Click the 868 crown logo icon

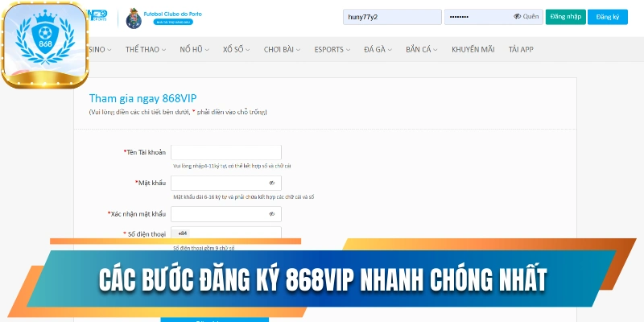(45, 44)
